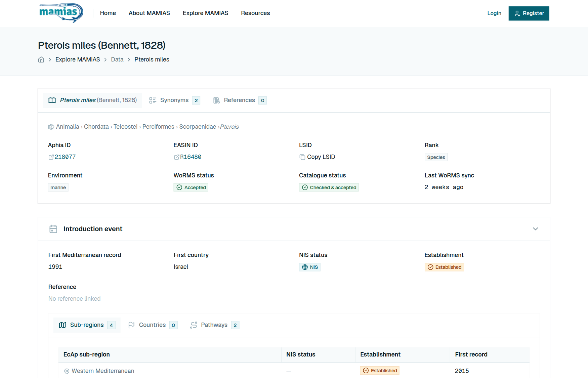
Task: Open About MAMIAS menu
Action: (x=149, y=13)
